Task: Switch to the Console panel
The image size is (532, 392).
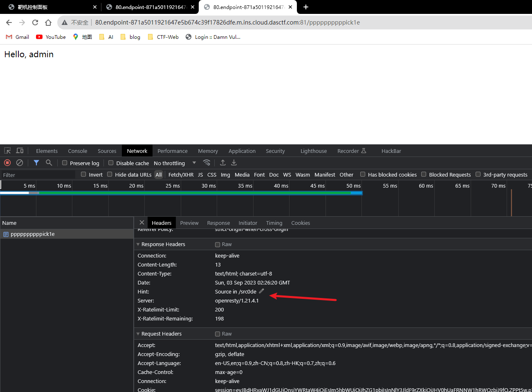Action: click(x=78, y=151)
